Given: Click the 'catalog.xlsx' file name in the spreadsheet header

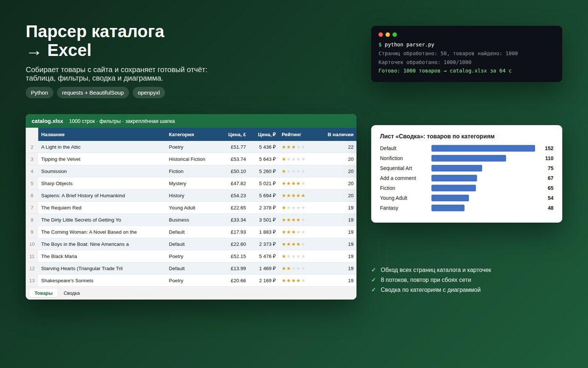Looking at the screenshot, I should 48,121.
